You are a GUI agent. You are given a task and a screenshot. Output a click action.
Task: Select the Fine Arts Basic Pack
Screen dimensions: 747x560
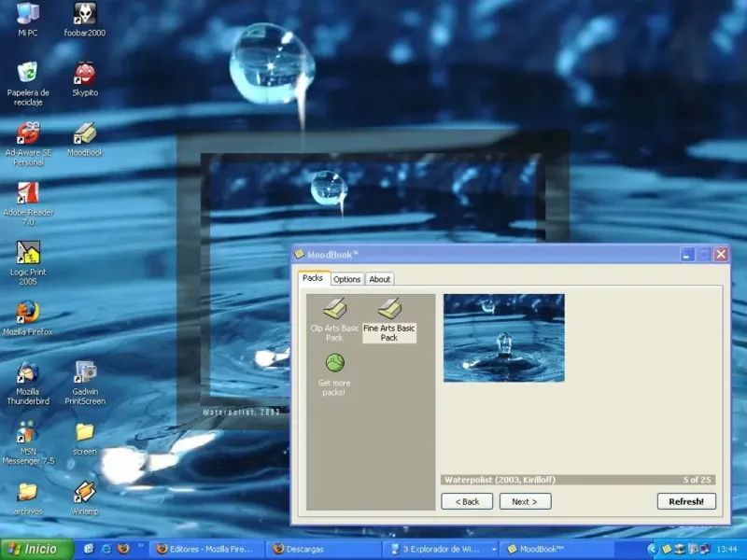pyautogui.click(x=389, y=319)
